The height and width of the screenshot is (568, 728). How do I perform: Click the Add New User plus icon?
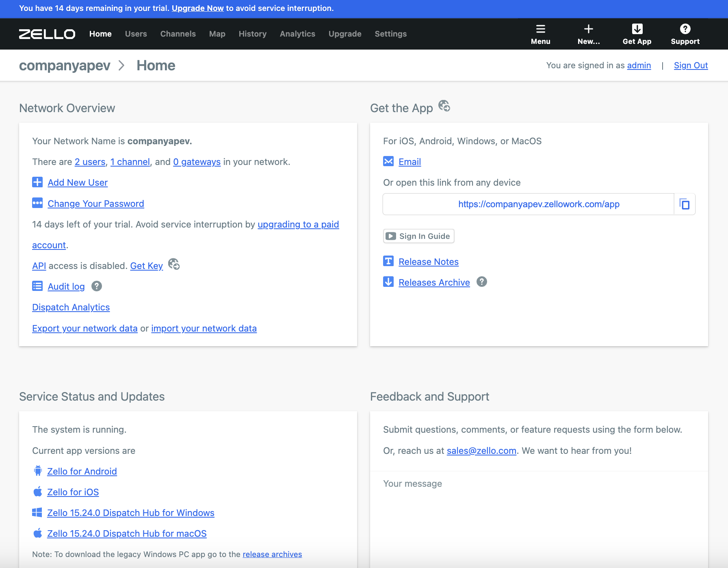(x=37, y=182)
